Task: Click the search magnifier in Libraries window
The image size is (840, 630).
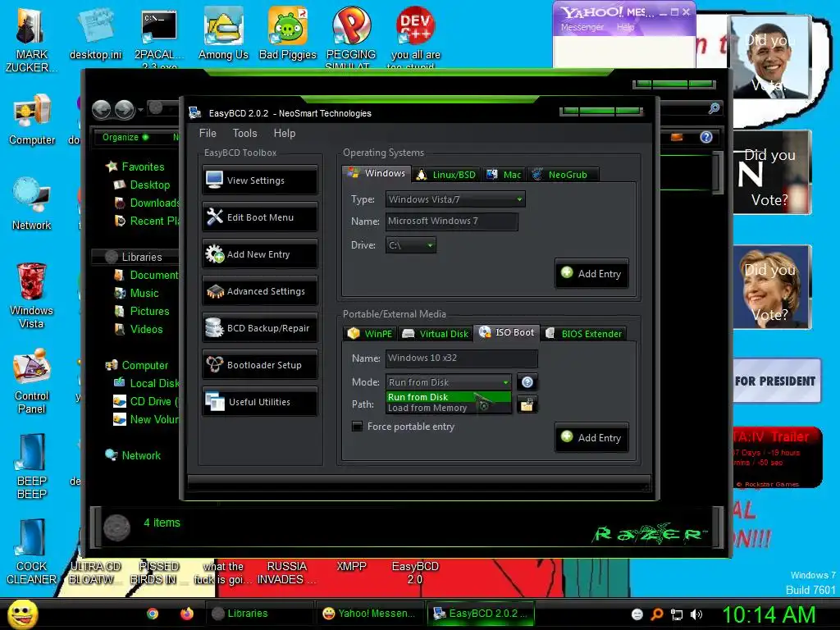Action: coord(714,109)
